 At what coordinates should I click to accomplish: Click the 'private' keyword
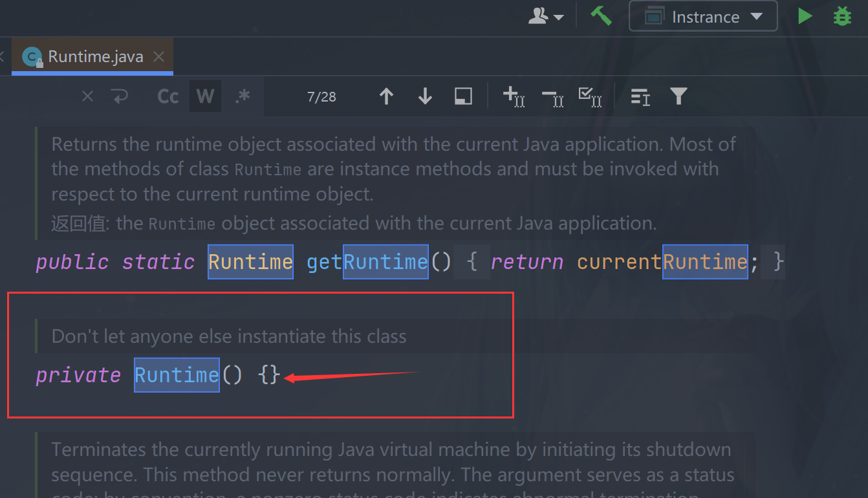78,375
